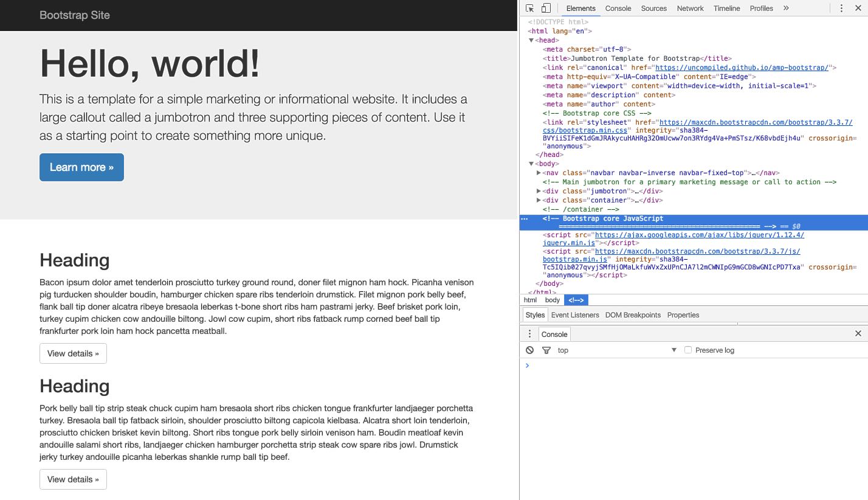868x500 pixels.
Task: Switch to the Elements tab
Action: pos(580,8)
